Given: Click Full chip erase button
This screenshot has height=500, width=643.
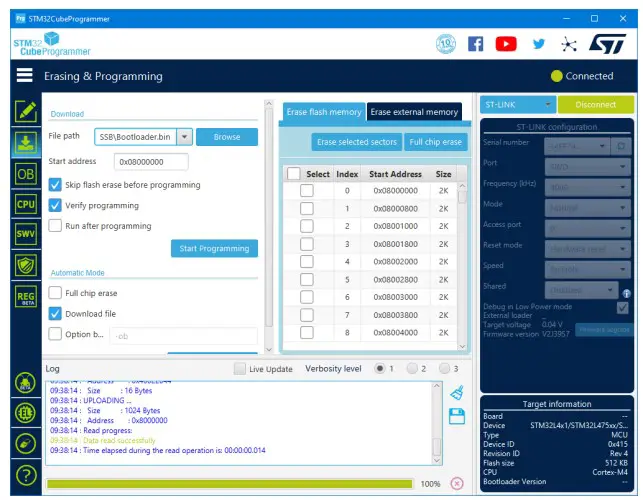Looking at the screenshot, I should [x=436, y=142].
